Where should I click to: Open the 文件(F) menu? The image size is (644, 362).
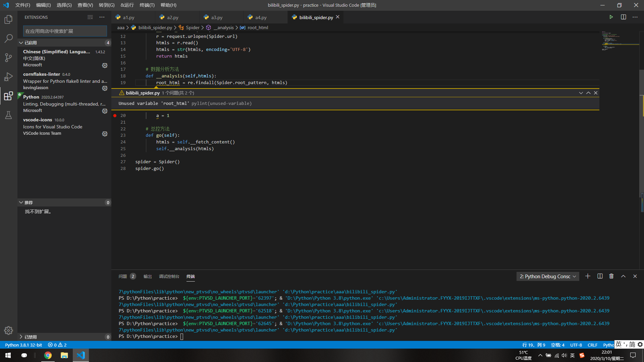click(22, 5)
